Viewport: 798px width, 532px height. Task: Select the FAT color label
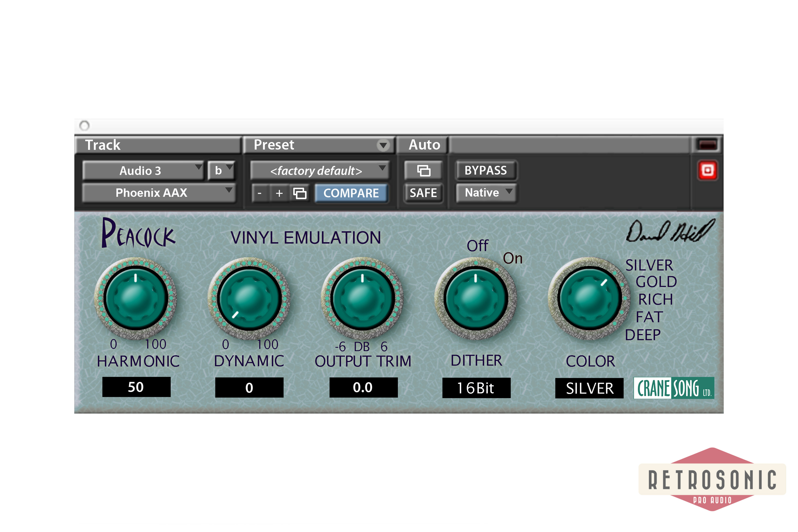(649, 317)
